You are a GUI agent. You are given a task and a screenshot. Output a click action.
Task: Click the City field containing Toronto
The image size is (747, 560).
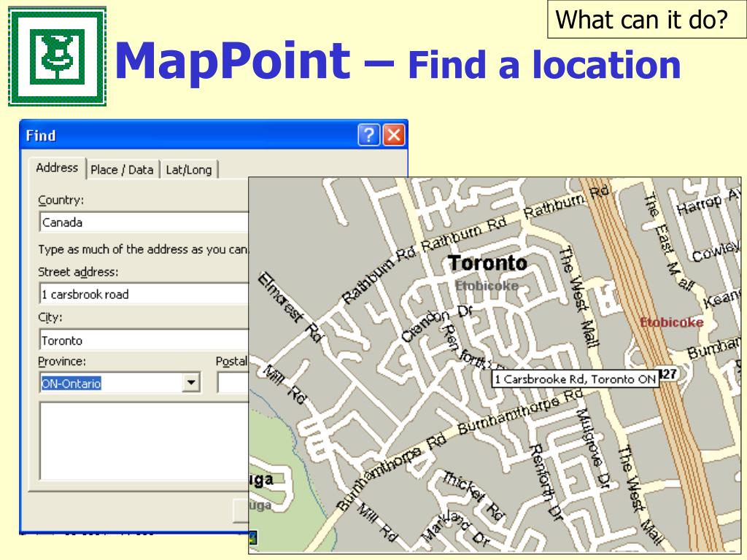pos(144,341)
